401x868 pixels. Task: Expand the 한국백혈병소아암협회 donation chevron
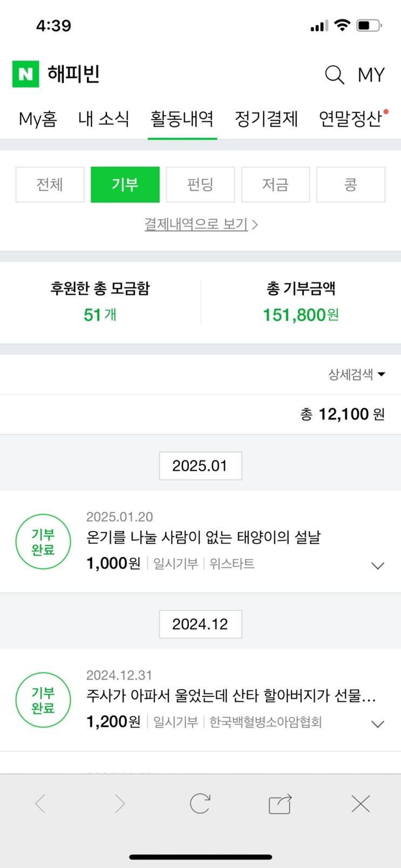point(377,724)
